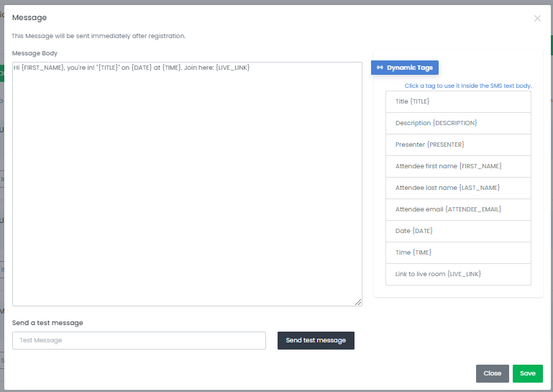The height and width of the screenshot is (392, 553).
Task: Click the 'sent immediately after registration' note
Action: [99, 36]
